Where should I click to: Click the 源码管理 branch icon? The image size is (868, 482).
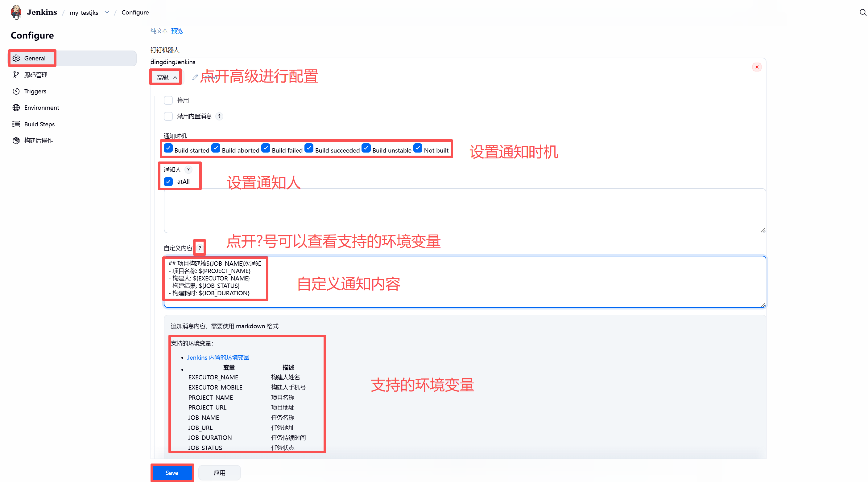(x=16, y=75)
